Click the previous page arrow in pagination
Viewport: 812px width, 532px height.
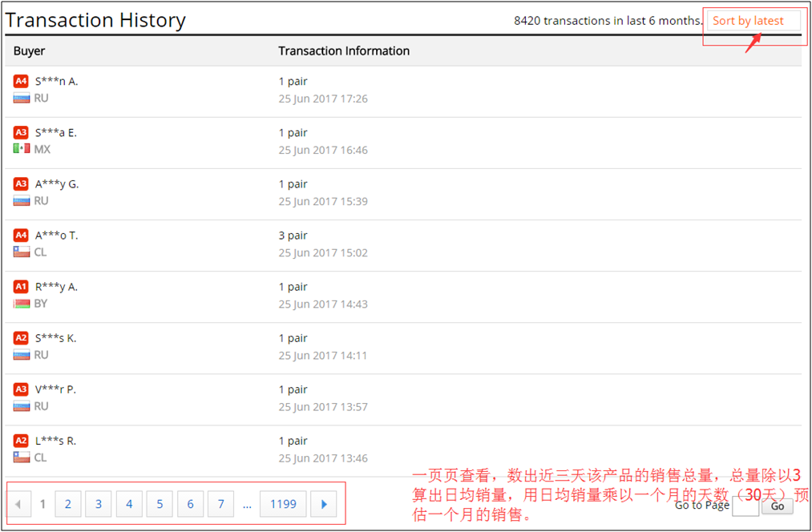[x=19, y=504]
